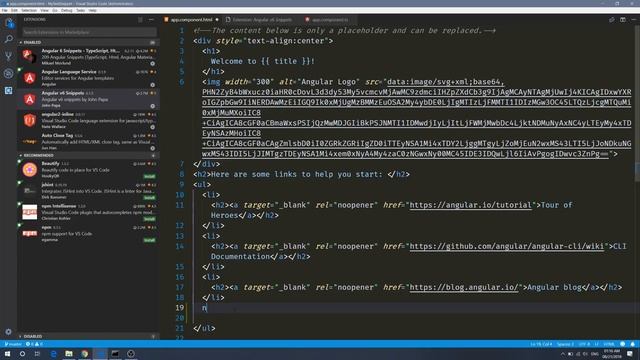
Task: Open the terminal app on the taskbar
Action: (115, 354)
